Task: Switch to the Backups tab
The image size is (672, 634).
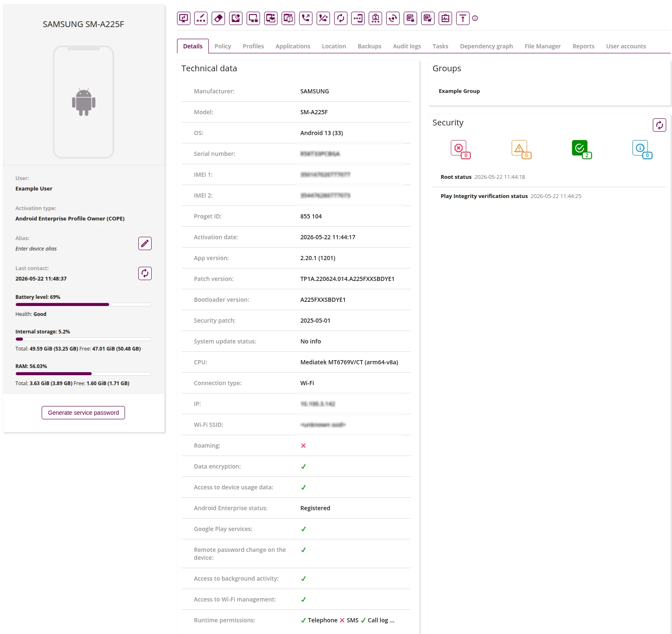Action: pyautogui.click(x=370, y=46)
